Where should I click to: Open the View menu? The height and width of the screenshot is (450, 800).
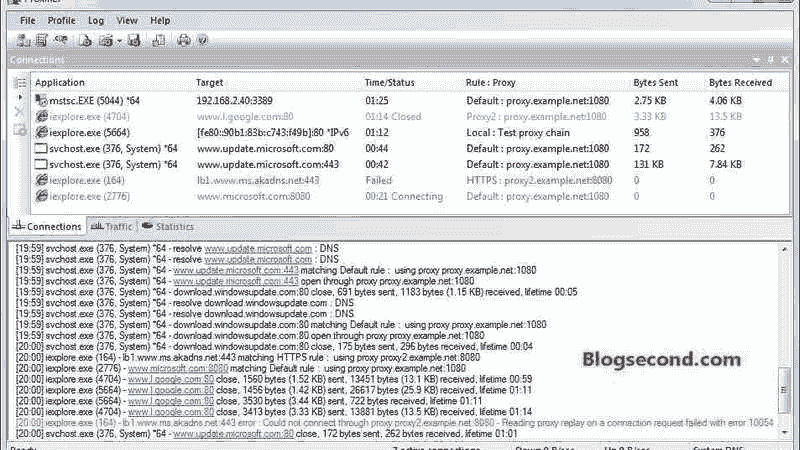[127, 20]
